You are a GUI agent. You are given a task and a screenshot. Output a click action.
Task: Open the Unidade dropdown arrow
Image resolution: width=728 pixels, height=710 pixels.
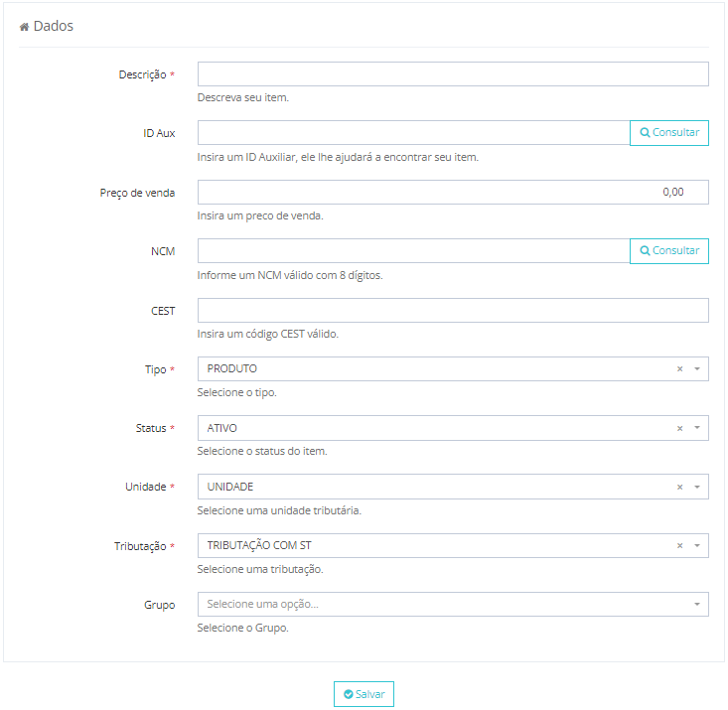tap(697, 488)
